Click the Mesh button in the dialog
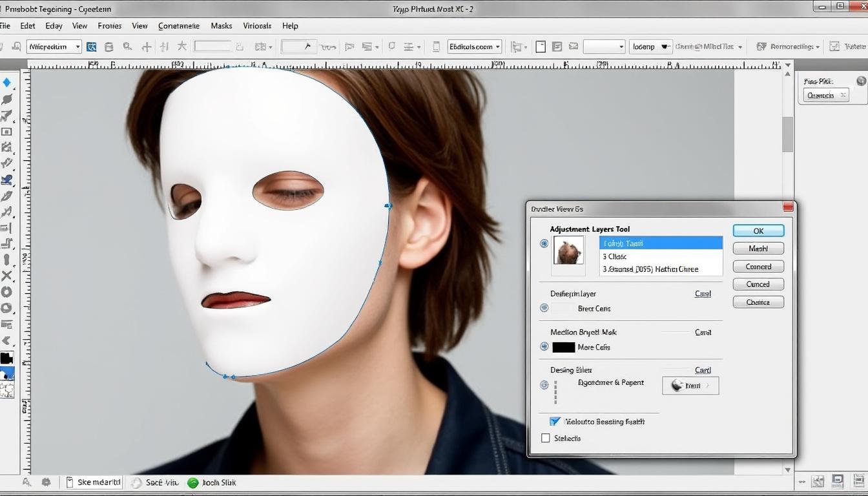The image size is (868, 496). (758, 248)
